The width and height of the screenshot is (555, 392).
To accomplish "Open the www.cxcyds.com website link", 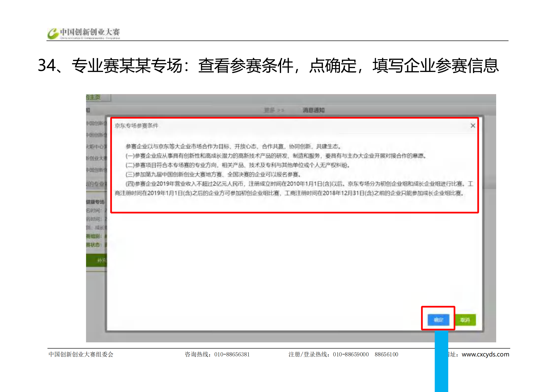I will [x=485, y=354].
